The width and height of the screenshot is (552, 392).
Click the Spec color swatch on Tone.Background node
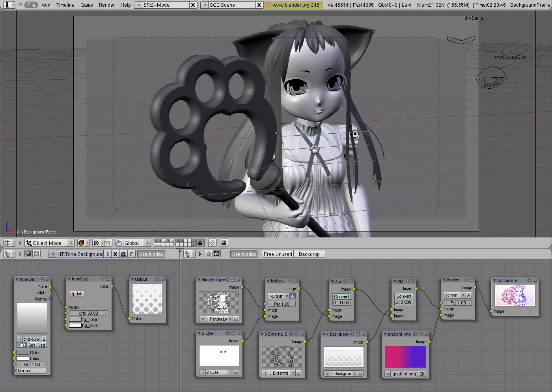[x=23, y=358]
